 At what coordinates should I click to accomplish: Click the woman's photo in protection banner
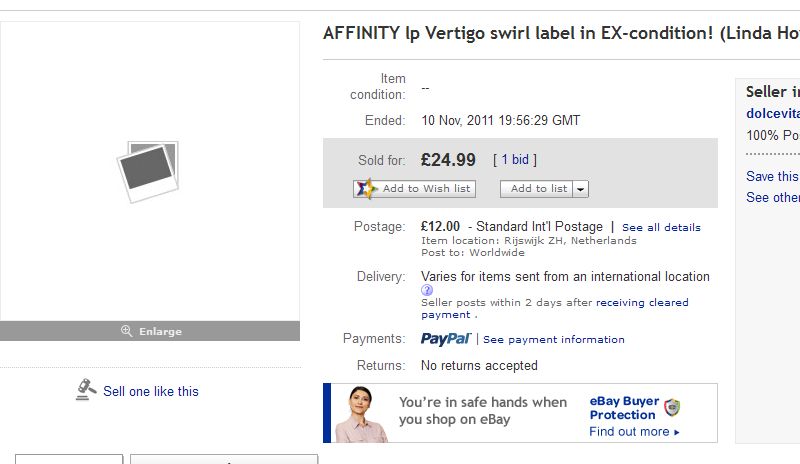pos(361,414)
